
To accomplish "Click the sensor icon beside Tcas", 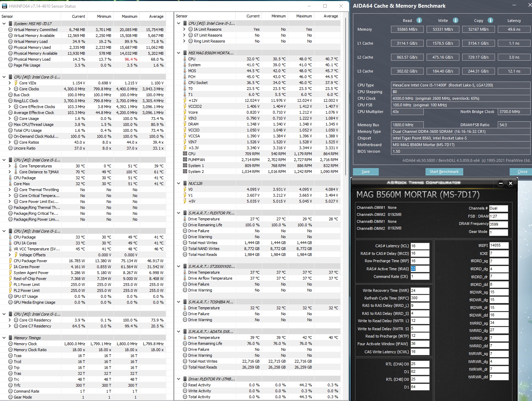I will coord(10,356).
